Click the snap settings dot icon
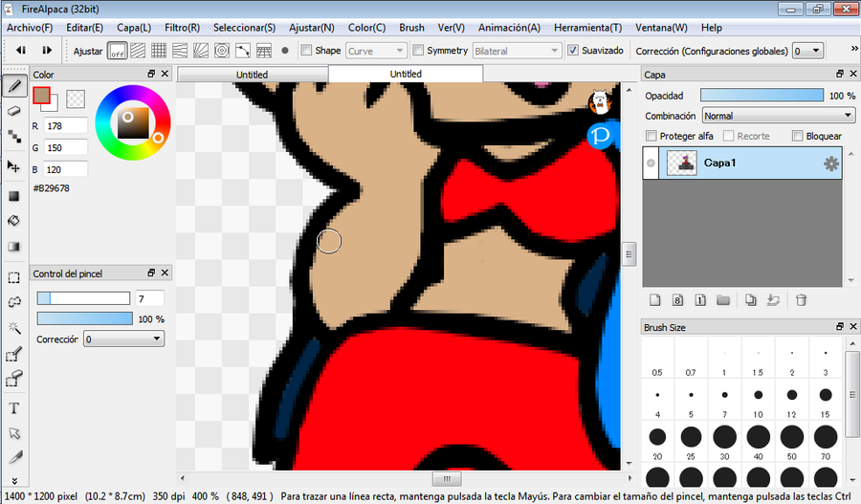Viewport: 861px width, 504px height. (x=285, y=51)
